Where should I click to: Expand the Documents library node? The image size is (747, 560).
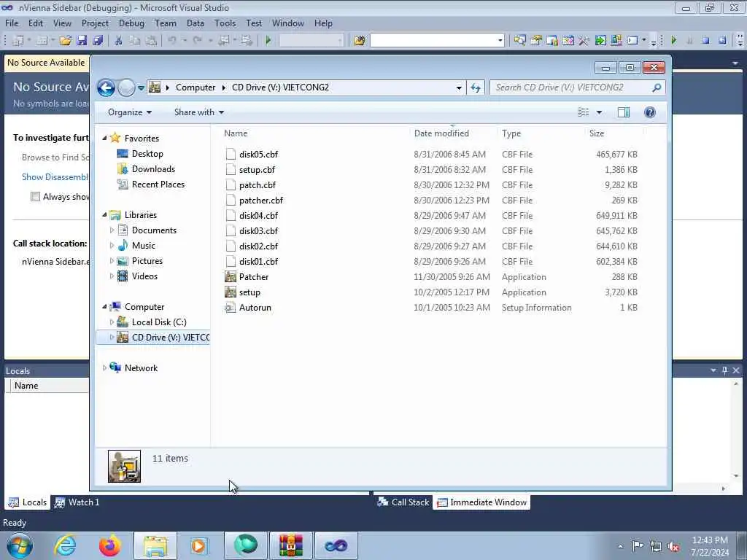pos(112,230)
